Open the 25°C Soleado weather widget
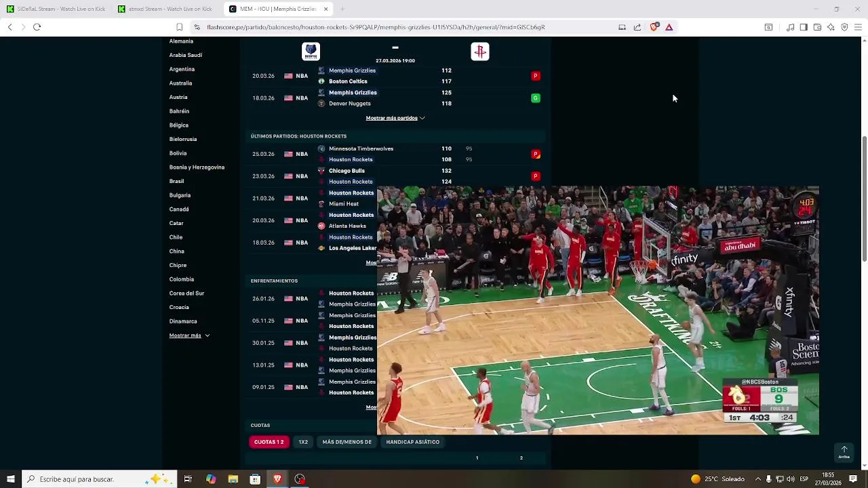The image size is (868, 488). point(719,479)
